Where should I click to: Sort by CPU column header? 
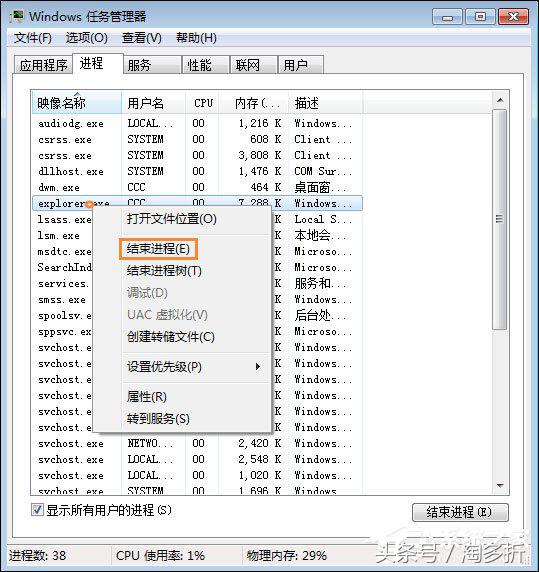[203, 103]
